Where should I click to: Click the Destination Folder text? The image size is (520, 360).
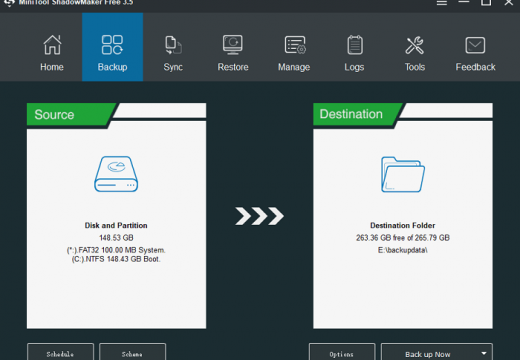pyautogui.click(x=403, y=225)
